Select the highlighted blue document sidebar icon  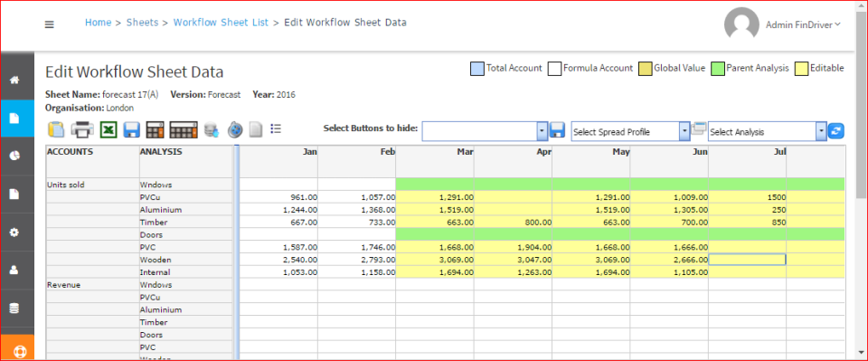[x=15, y=118]
